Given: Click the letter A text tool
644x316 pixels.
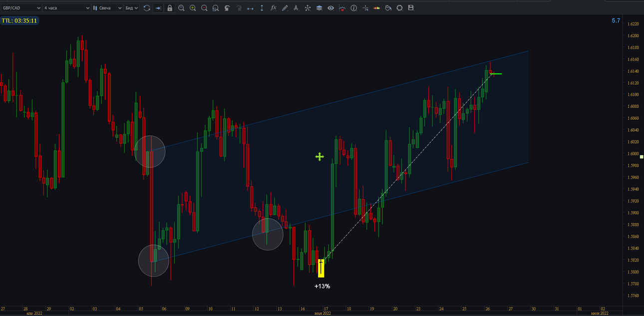Looking at the screenshot, I should coord(296,8).
